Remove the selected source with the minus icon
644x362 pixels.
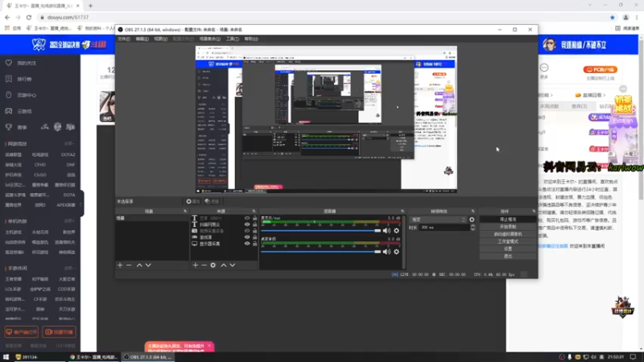(204, 265)
